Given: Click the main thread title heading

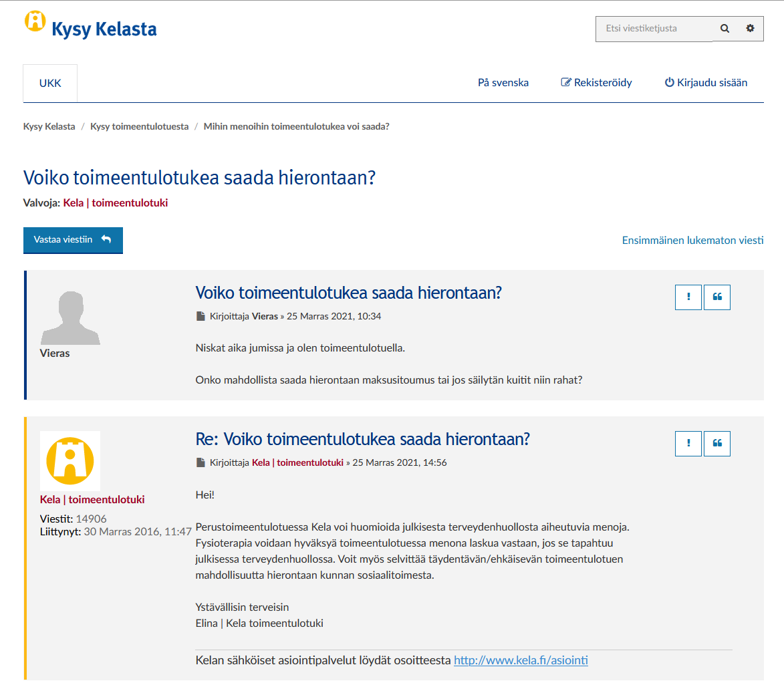Looking at the screenshot, I should click(199, 178).
